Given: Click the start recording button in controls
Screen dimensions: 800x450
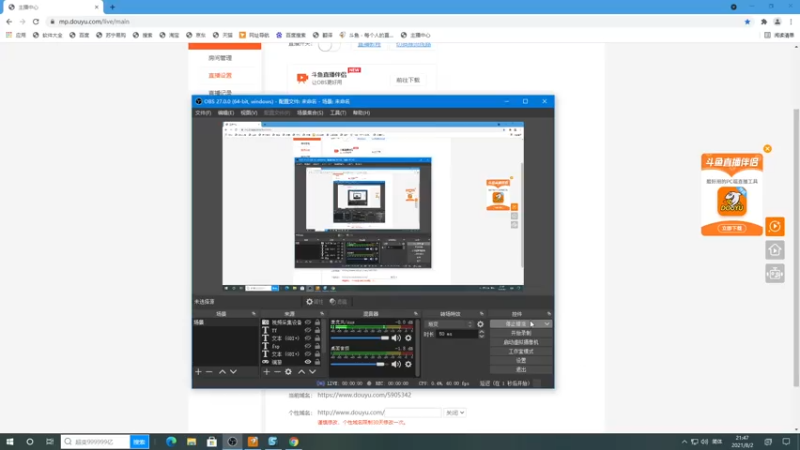Looking at the screenshot, I should tap(521, 333).
